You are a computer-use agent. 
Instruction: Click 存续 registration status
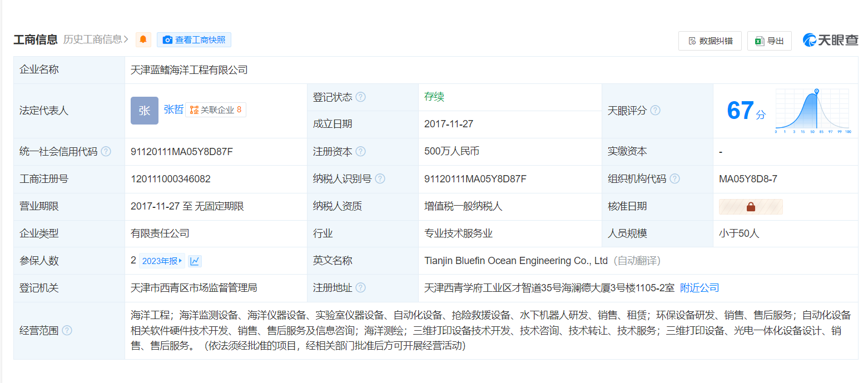[x=434, y=97]
